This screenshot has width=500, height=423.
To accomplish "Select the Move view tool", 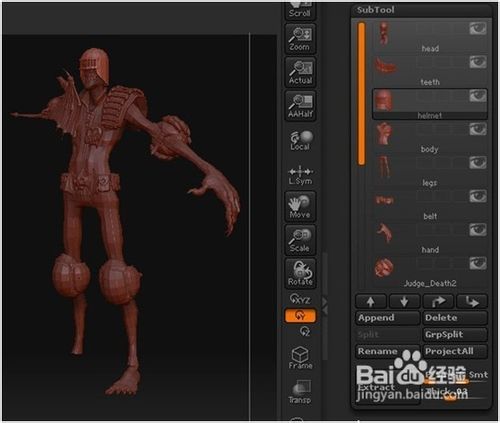I will coord(300,206).
